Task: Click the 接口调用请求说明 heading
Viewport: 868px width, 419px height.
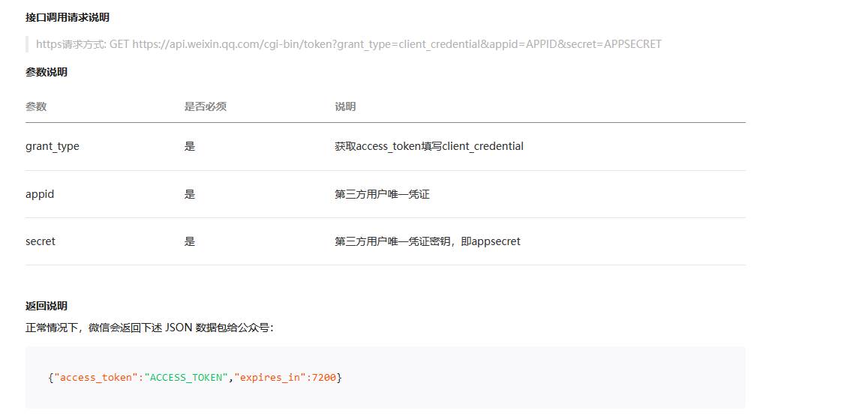Action: click(x=68, y=18)
